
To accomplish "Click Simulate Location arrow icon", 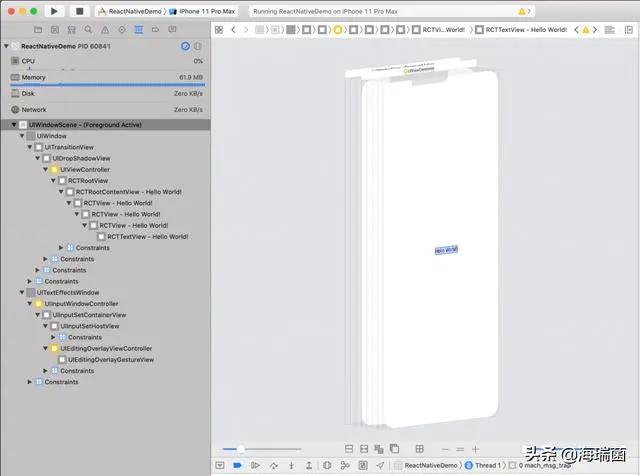I will point(380,465).
